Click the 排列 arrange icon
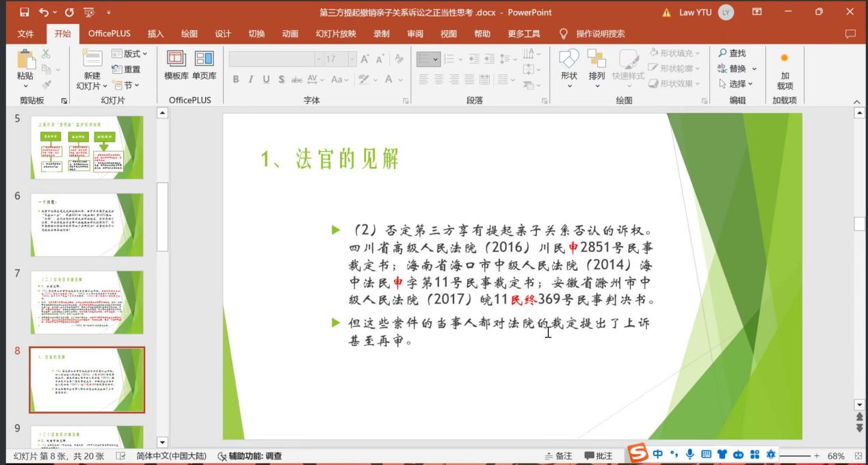 (596, 66)
